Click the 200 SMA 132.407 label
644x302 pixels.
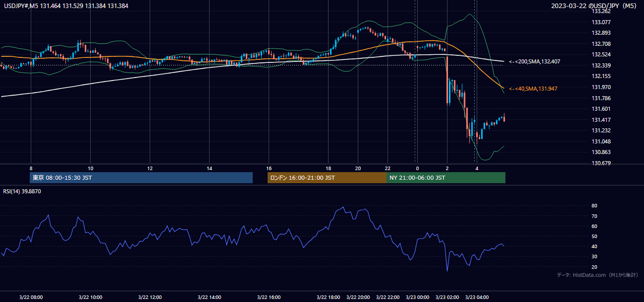pyautogui.click(x=534, y=61)
